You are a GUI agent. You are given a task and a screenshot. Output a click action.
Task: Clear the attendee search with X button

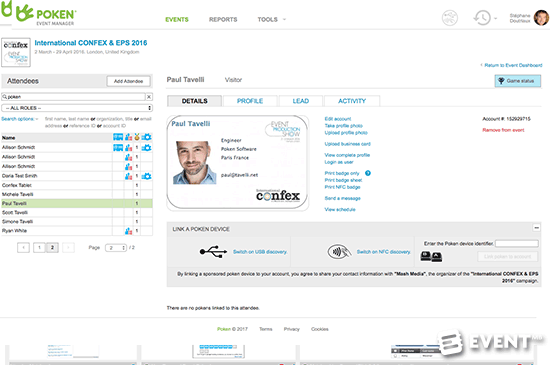(149, 97)
